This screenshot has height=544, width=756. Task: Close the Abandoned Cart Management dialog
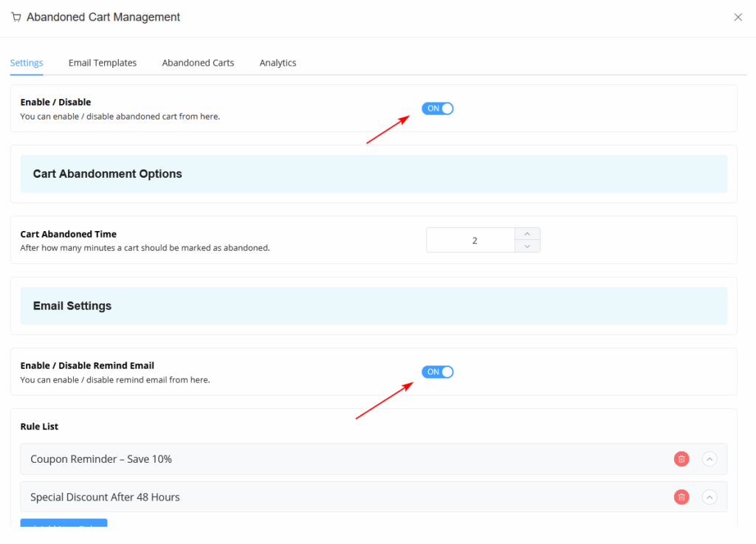(738, 17)
